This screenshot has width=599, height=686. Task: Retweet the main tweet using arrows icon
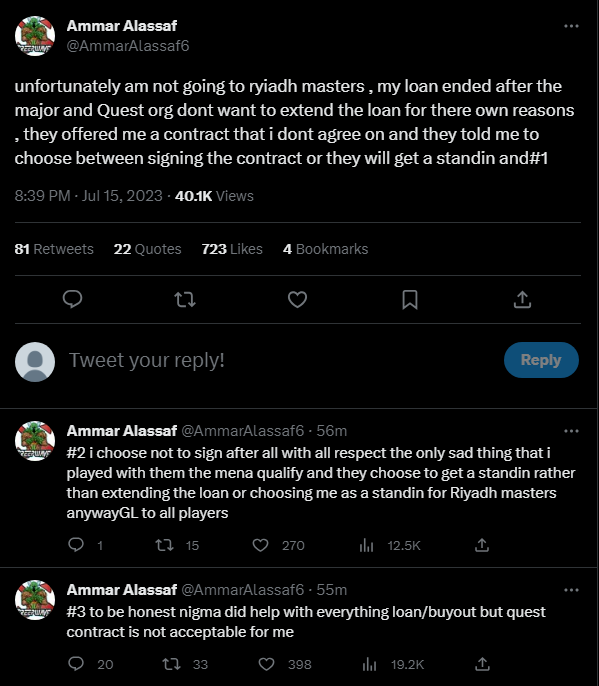[x=185, y=300]
